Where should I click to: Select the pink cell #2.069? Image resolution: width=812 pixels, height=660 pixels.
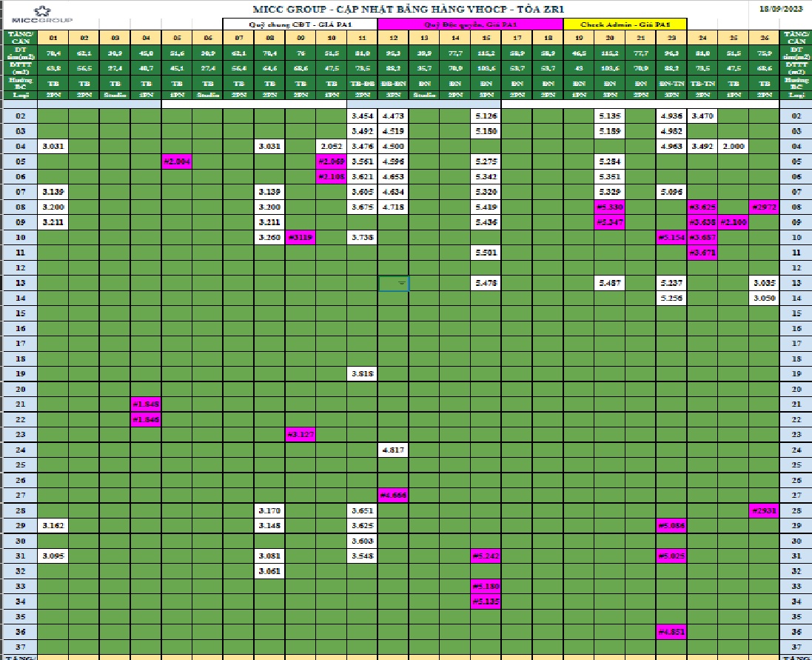[332, 161]
